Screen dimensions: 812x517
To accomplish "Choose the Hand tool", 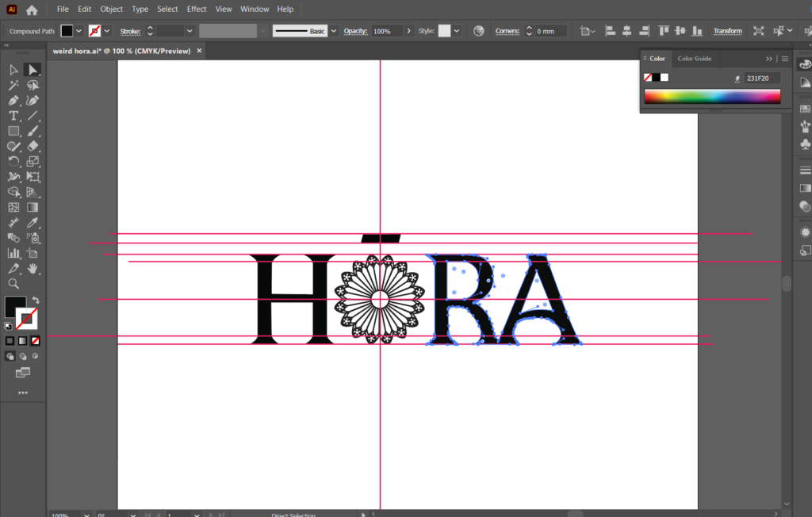I will (33, 269).
